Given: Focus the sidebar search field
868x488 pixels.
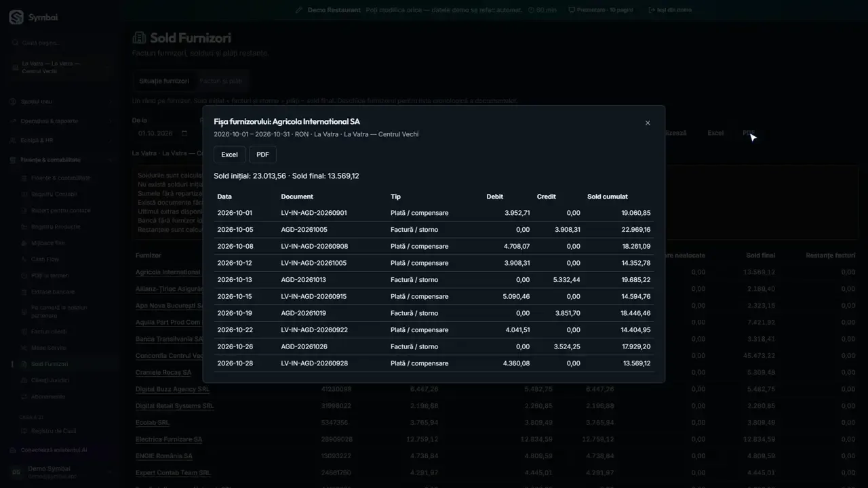Looking at the screenshot, I should tap(60, 43).
